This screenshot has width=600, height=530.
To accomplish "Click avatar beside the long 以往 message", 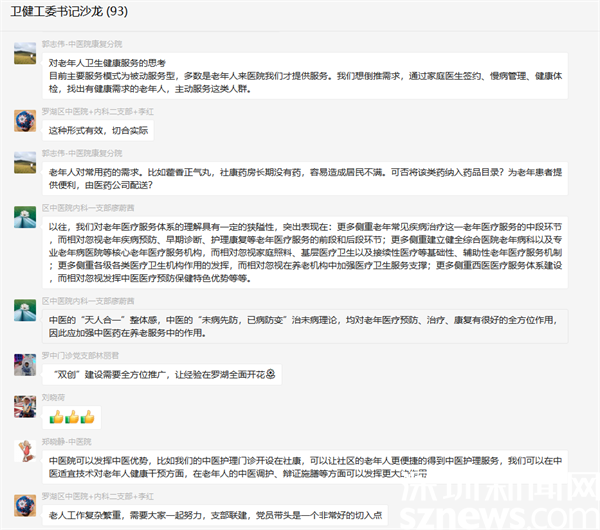I will (24, 217).
